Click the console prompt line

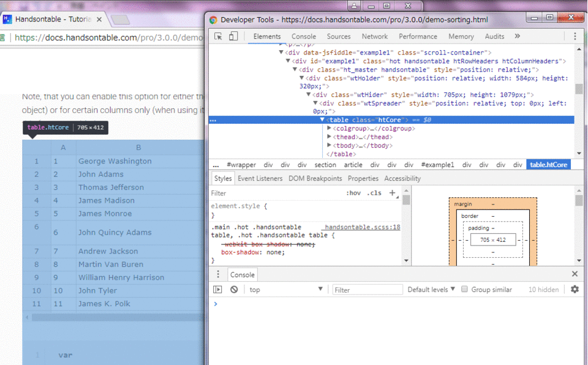coord(396,304)
